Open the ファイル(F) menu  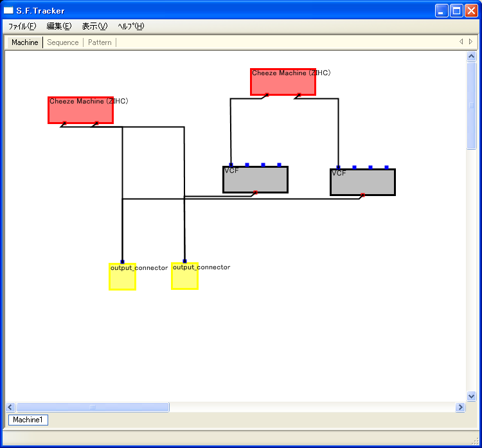coord(22,26)
